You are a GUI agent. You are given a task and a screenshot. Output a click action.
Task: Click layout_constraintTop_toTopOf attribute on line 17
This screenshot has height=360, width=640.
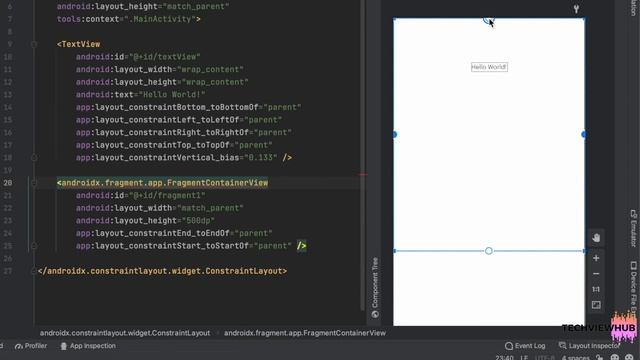coord(174,145)
